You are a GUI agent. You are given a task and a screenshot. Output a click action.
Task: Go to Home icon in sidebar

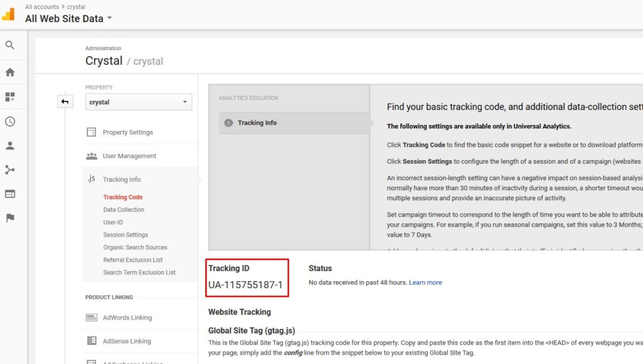(x=10, y=73)
